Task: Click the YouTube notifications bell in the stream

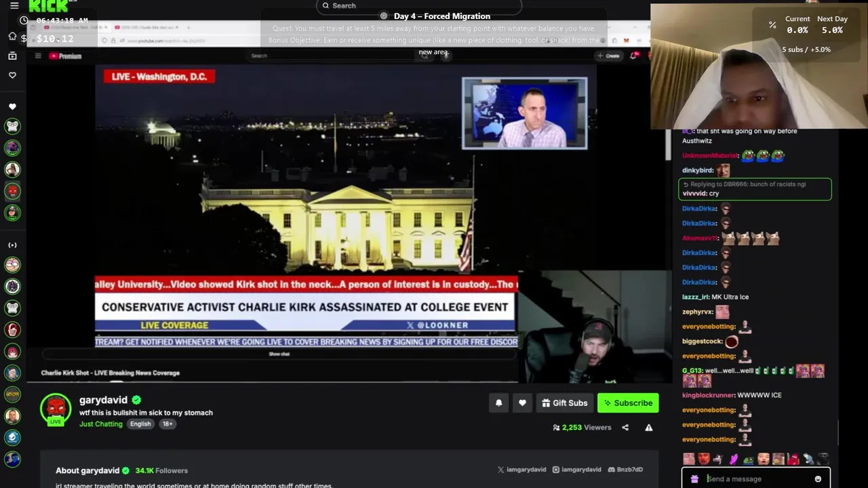Action: click(635, 56)
